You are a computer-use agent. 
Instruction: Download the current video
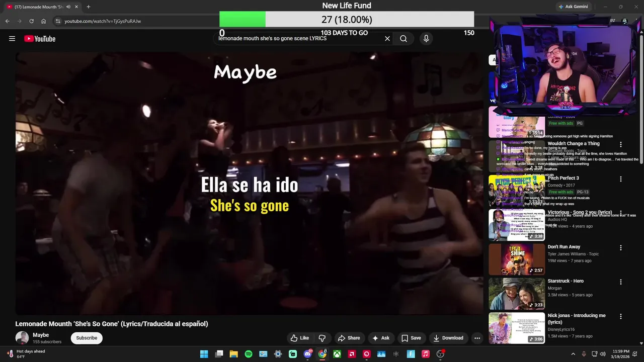click(x=448, y=338)
